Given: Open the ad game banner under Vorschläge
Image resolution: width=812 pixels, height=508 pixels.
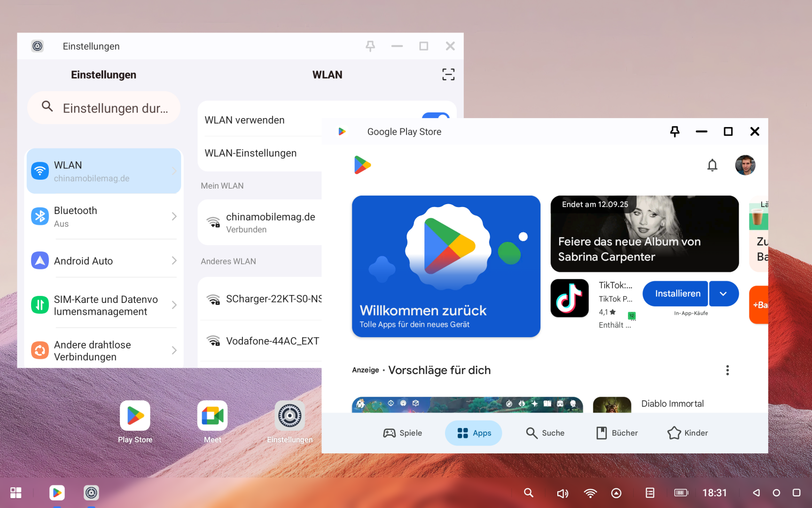Looking at the screenshot, I should (468, 405).
